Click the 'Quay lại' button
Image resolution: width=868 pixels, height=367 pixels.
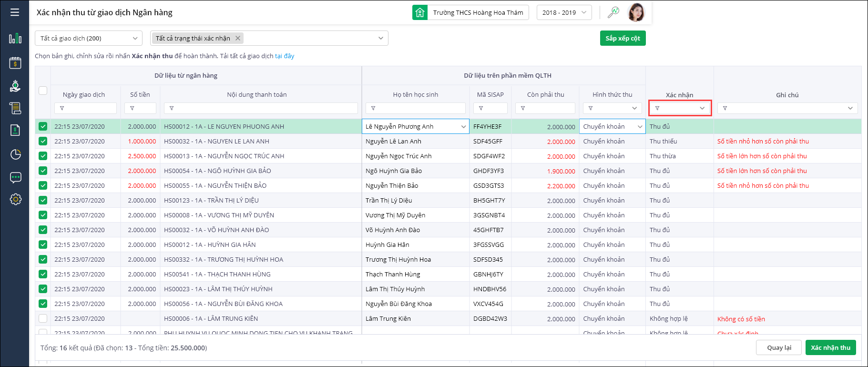pyautogui.click(x=779, y=347)
